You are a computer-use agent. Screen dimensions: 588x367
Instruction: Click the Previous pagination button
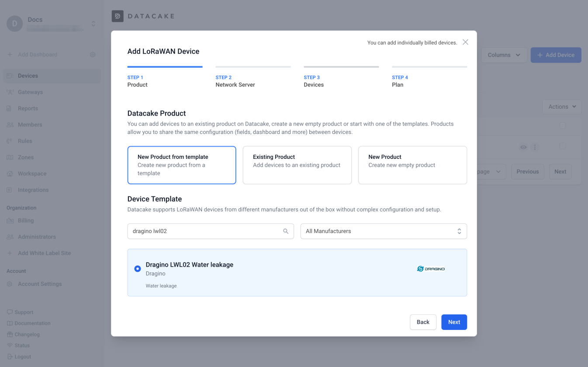tap(528, 172)
